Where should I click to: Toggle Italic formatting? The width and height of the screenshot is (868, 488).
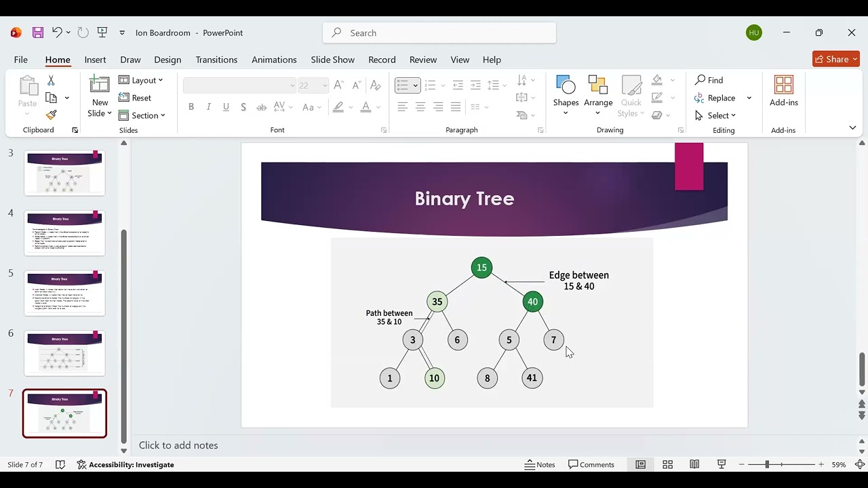(209, 107)
